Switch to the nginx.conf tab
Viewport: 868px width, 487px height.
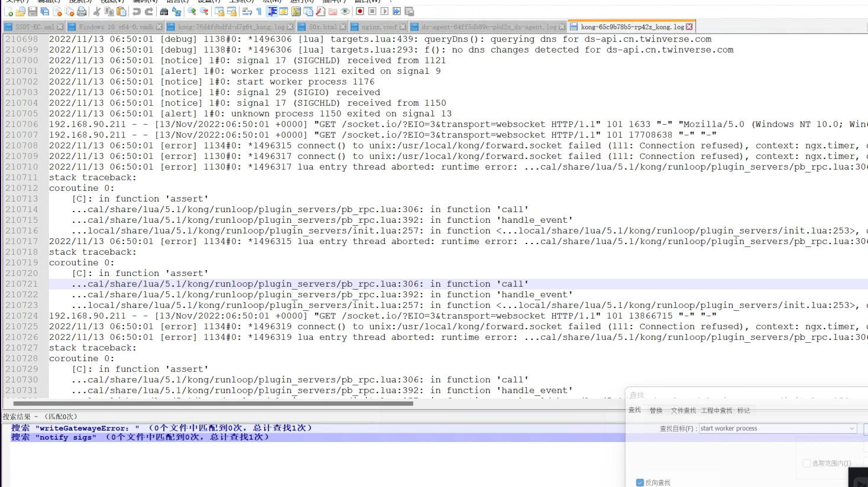[378, 27]
